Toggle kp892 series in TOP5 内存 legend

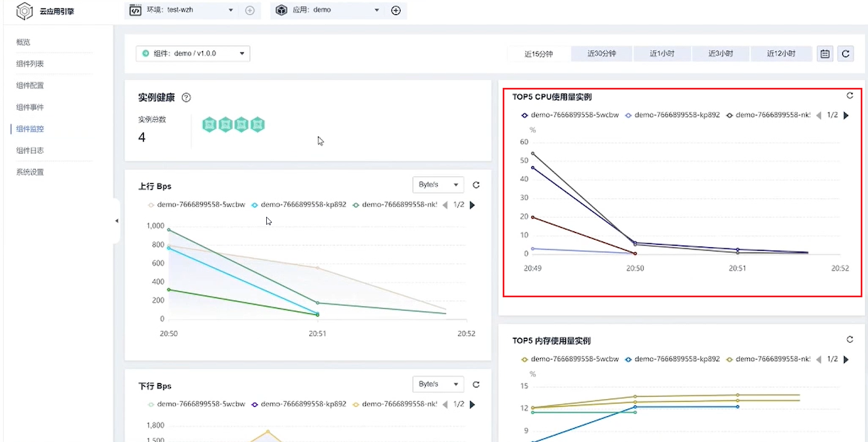click(673, 359)
